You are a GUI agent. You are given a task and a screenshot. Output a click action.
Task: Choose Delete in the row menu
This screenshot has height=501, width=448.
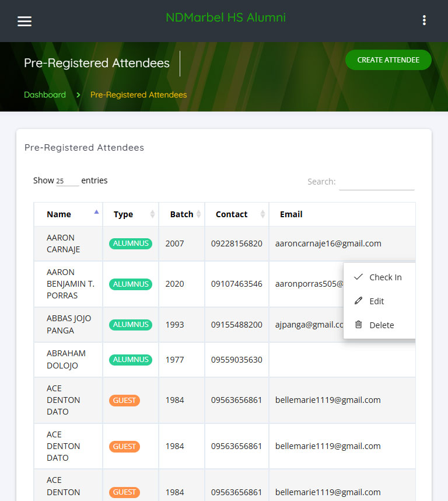pos(381,325)
